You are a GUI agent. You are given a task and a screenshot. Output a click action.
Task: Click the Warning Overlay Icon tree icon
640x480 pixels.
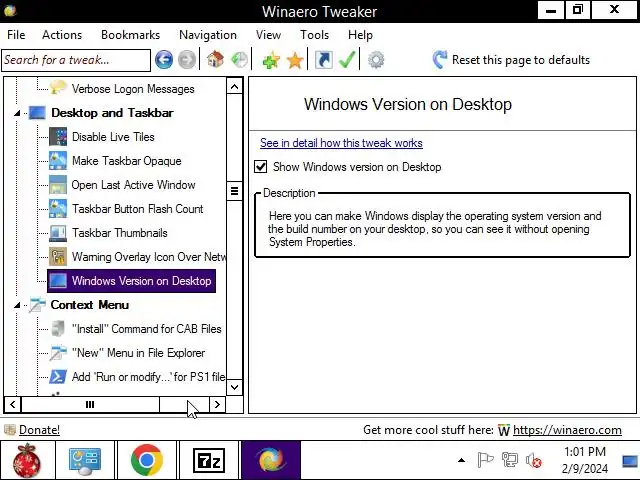point(58,257)
